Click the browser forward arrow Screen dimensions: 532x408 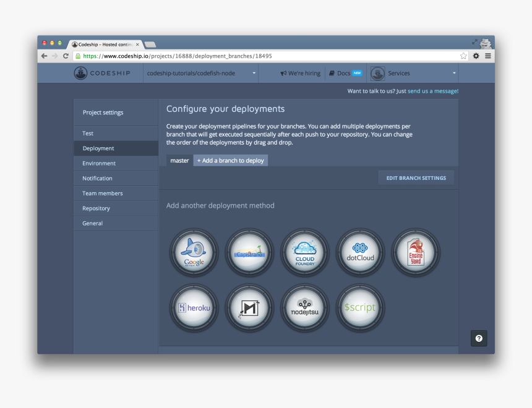55,56
